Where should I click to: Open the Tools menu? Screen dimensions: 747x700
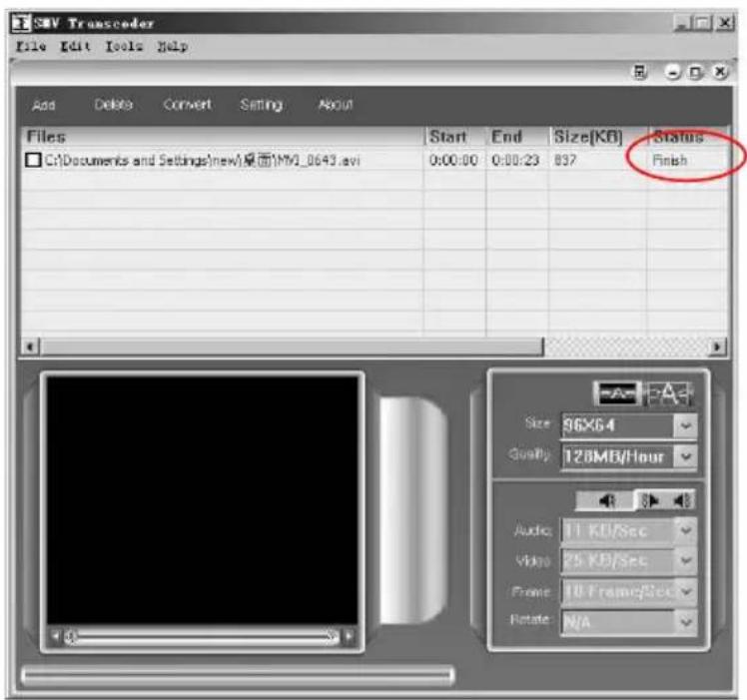pyautogui.click(x=124, y=46)
